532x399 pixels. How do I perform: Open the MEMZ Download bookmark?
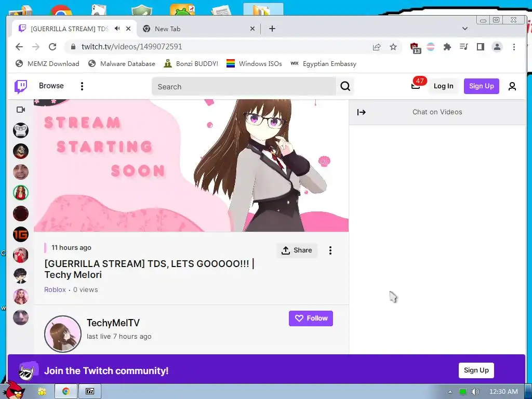(48, 64)
